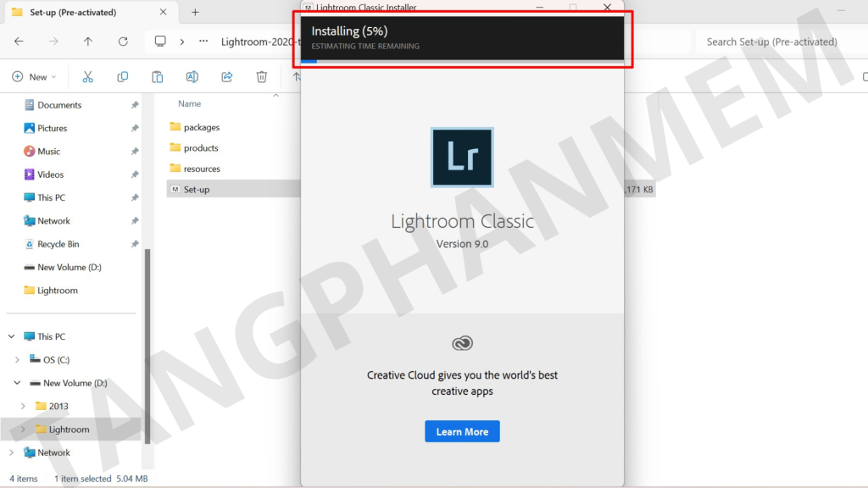Unpin Documents using its pin icon
This screenshot has width=868, height=488.
[135, 105]
